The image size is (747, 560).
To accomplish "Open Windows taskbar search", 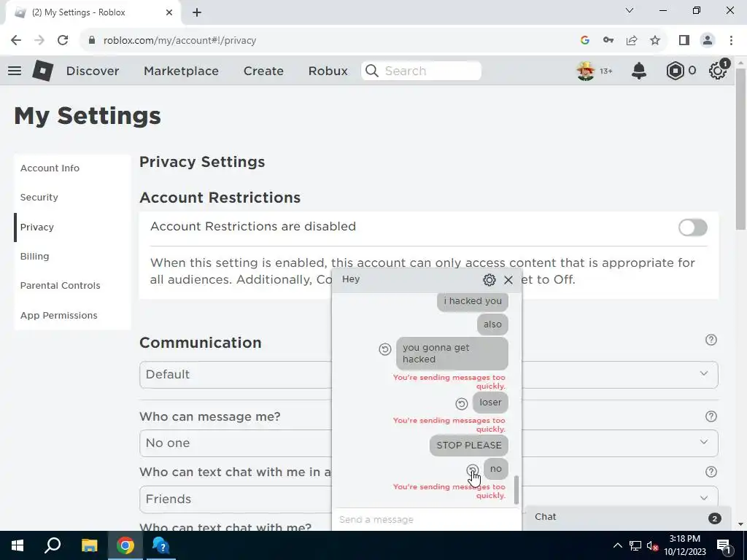I will [x=53, y=545].
